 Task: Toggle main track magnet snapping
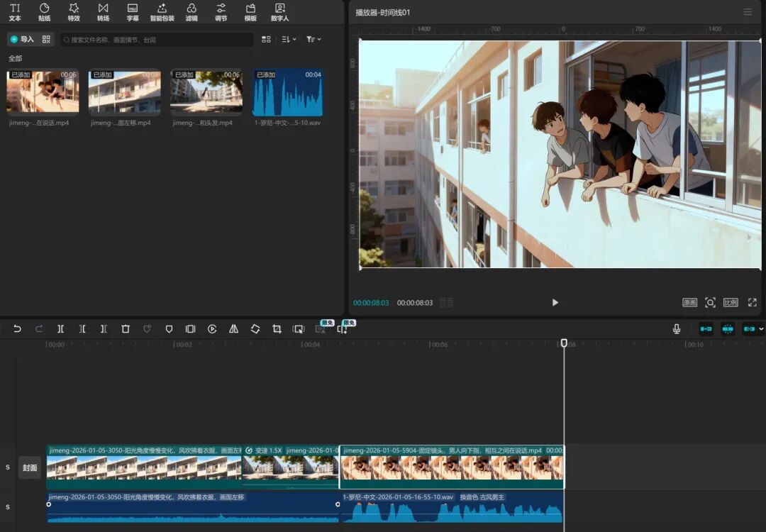(x=706, y=329)
